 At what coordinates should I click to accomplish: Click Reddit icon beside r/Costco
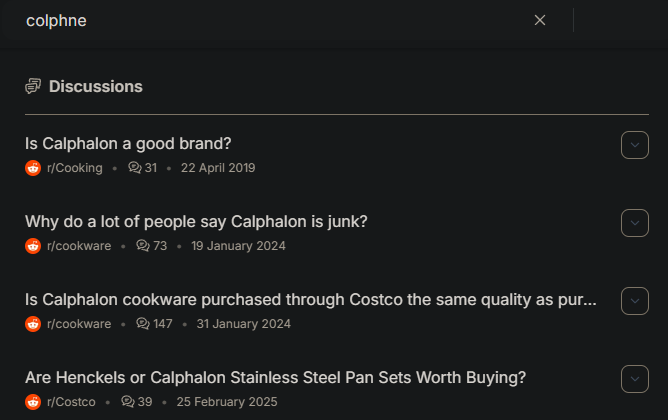click(33, 402)
